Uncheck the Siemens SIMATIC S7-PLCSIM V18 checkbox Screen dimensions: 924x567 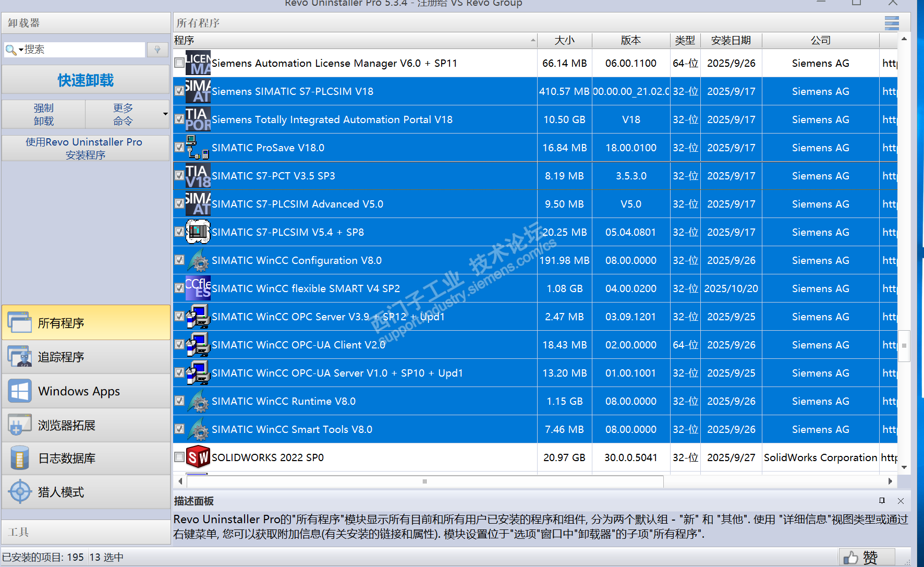[179, 91]
